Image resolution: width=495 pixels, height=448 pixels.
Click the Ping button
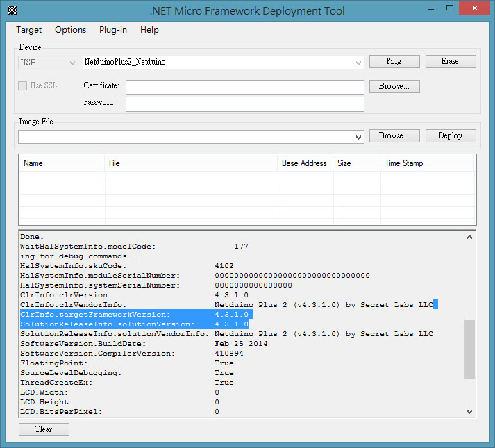tap(394, 61)
